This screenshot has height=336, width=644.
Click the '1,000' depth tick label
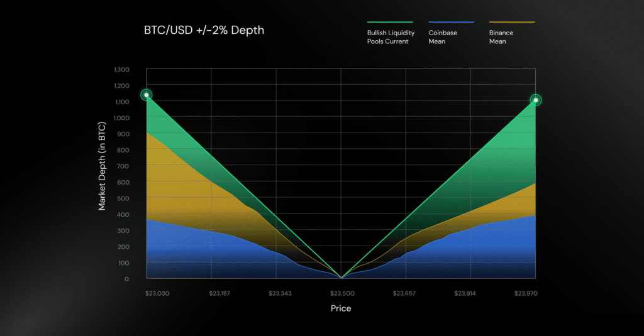pos(121,118)
